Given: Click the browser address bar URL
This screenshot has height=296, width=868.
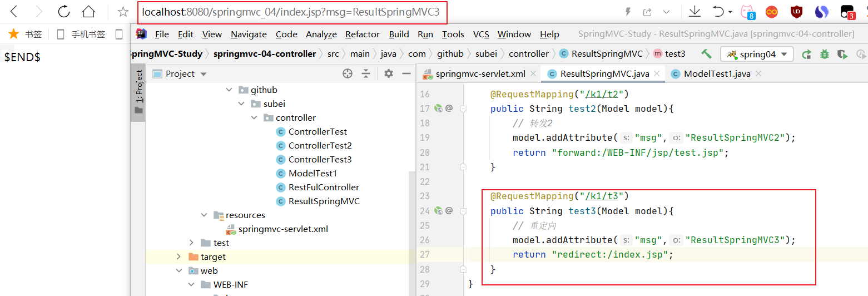Looking at the screenshot, I should coord(294,12).
